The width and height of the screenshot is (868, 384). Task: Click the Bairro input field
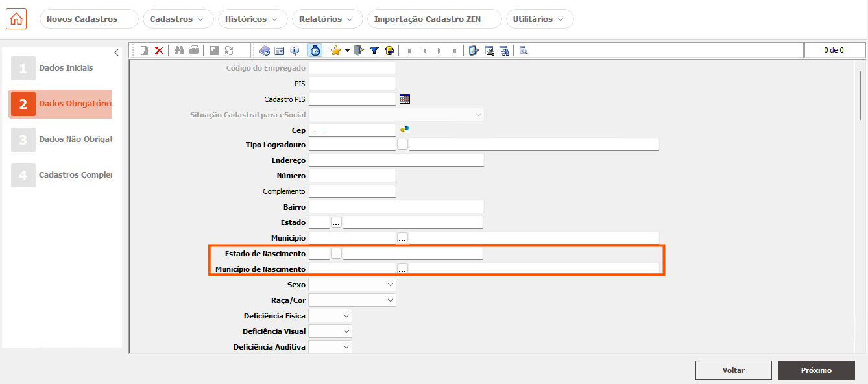click(396, 207)
